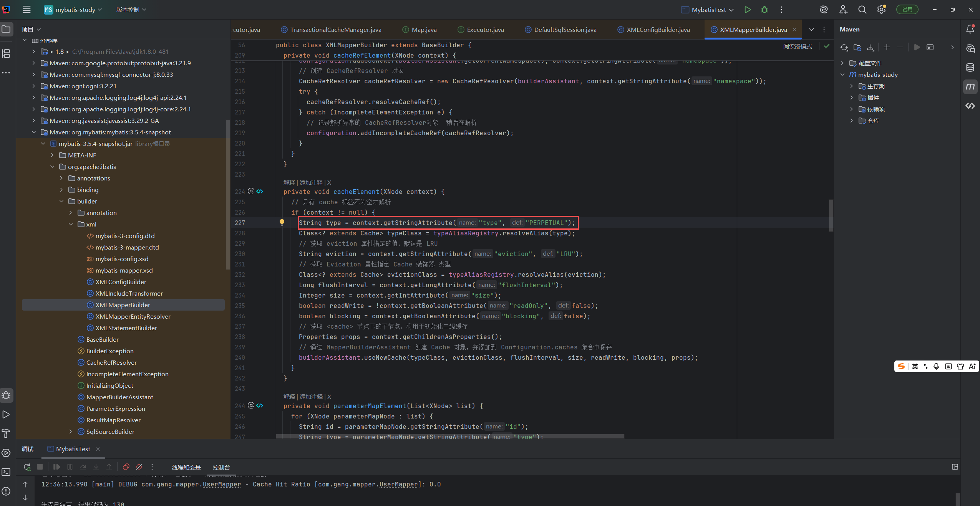
Task: Open the Build hammer tool window icon
Action: [6, 433]
